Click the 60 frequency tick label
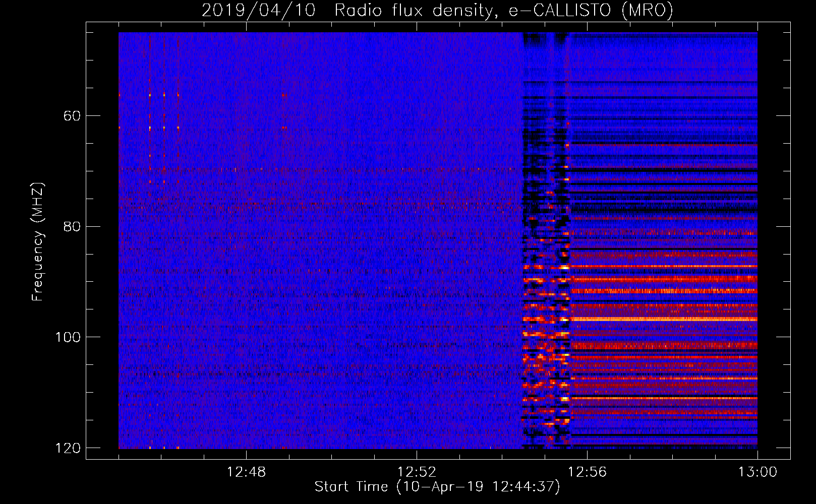Image resolution: width=816 pixels, height=504 pixels. (x=72, y=116)
